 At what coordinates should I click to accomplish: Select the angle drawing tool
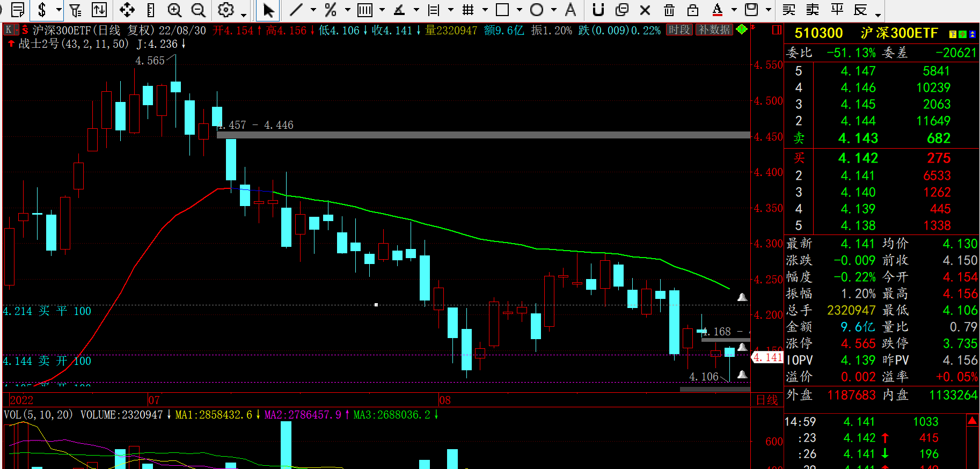point(399,10)
